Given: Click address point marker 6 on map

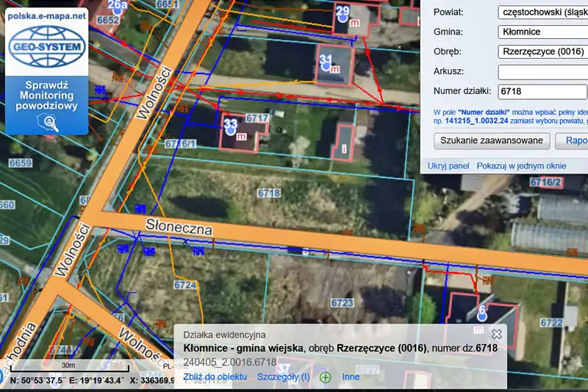Looking at the screenshot, I should pos(482,313).
